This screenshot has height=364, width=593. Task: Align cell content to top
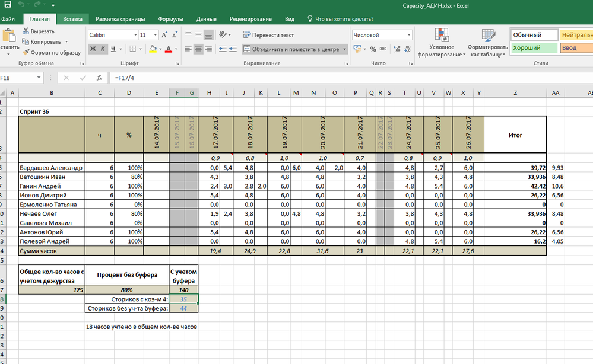click(188, 34)
